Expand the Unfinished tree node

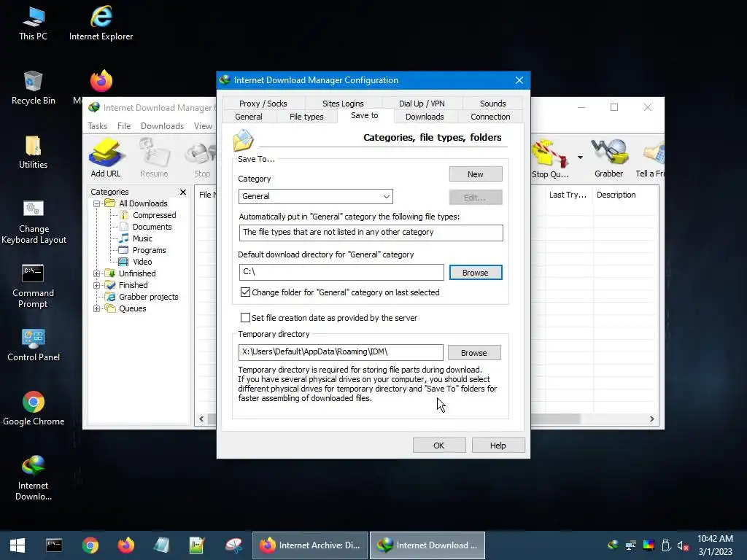click(x=97, y=274)
